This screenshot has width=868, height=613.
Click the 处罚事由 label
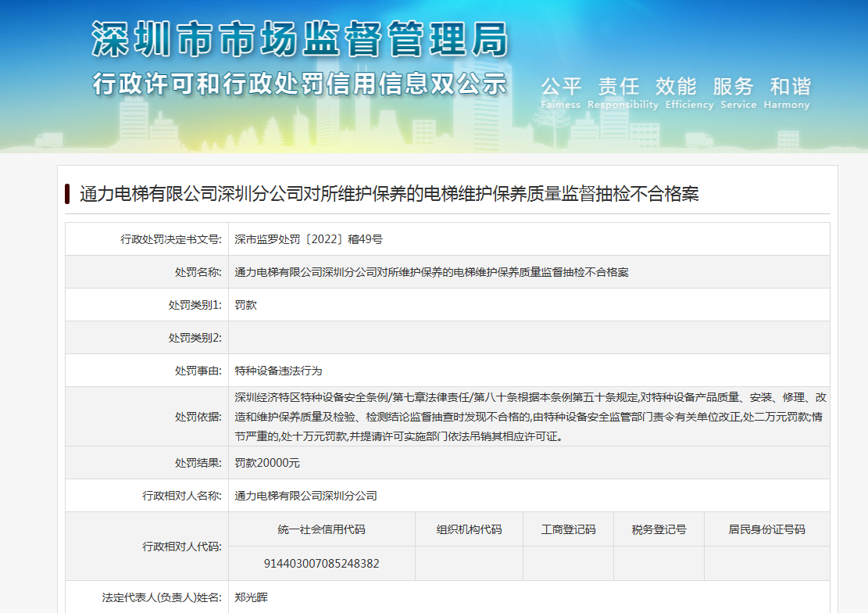click(198, 371)
